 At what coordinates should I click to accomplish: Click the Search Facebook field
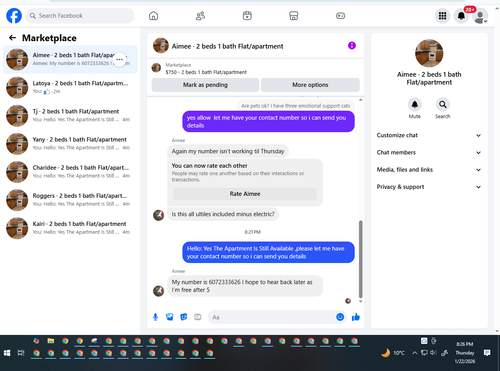(x=80, y=16)
